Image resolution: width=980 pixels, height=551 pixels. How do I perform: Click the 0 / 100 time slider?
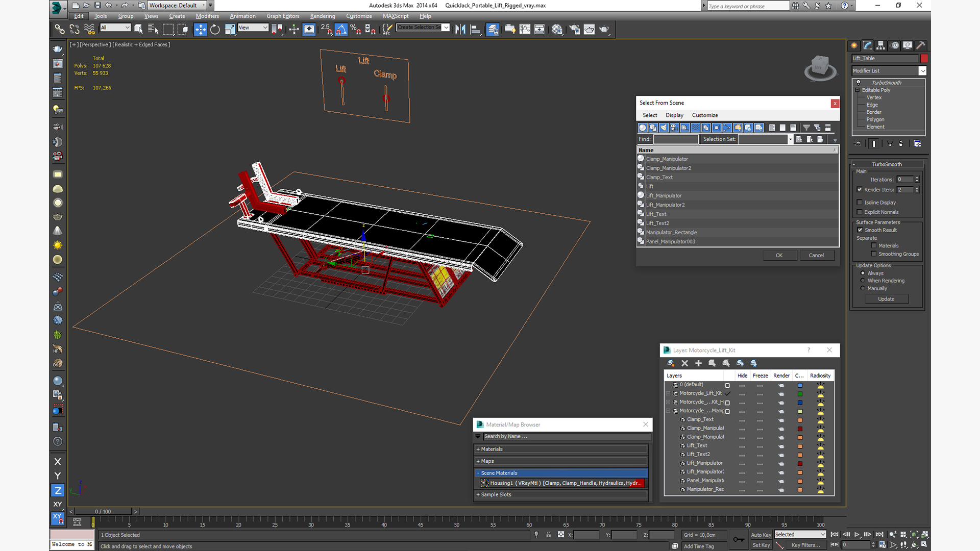click(103, 511)
